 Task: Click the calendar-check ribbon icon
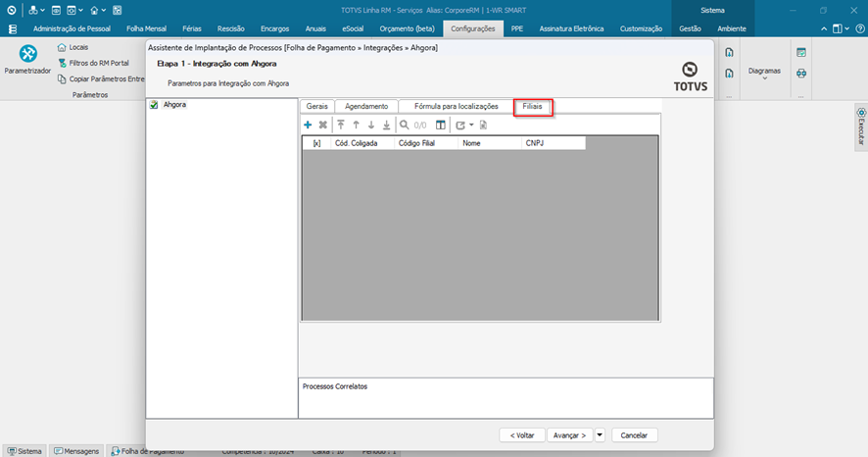pos(801,53)
